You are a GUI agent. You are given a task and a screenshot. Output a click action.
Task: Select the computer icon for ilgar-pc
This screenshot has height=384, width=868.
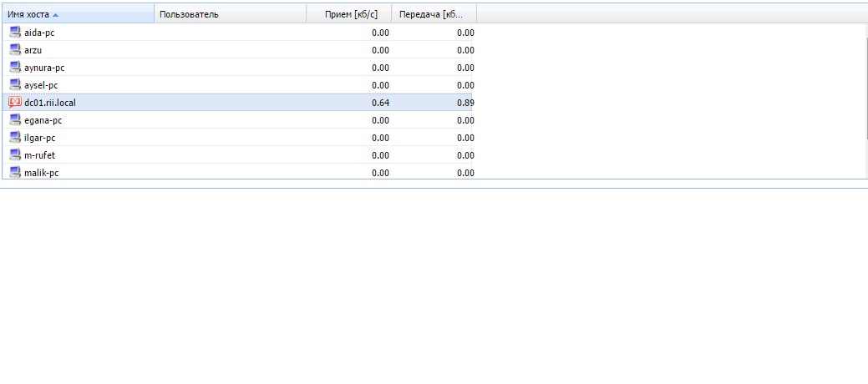pos(16,137)
